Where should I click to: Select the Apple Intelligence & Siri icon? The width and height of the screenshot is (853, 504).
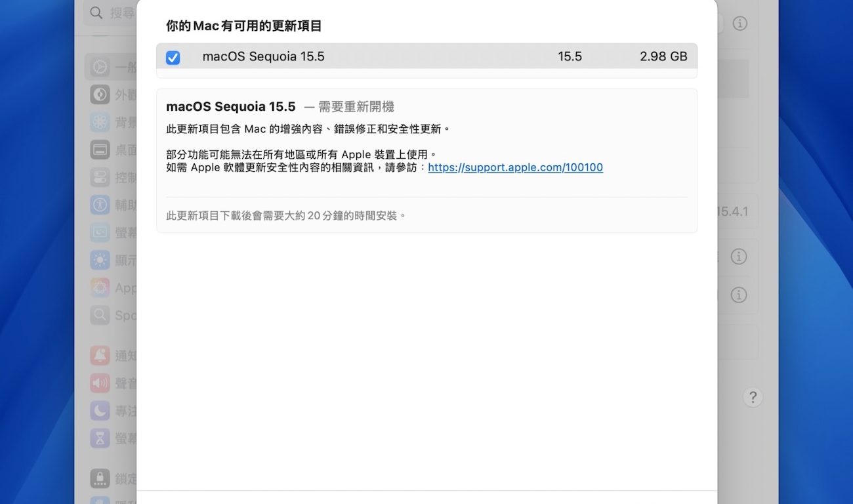coord(100,287)
